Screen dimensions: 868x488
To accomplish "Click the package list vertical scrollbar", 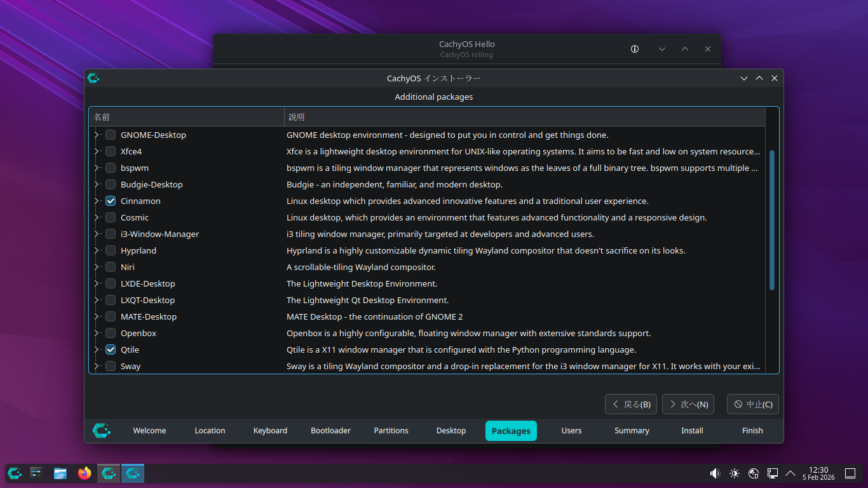I will pyautogui.click(x=772, y=220).
